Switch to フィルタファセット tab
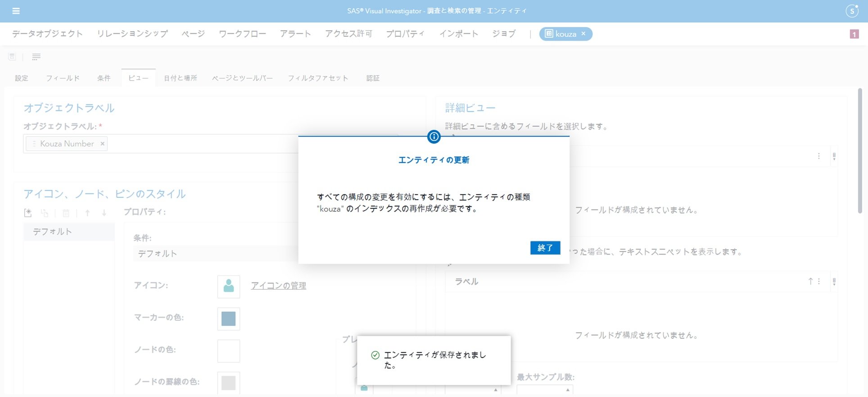The image size is (868, 397). (x=318, y=78)
